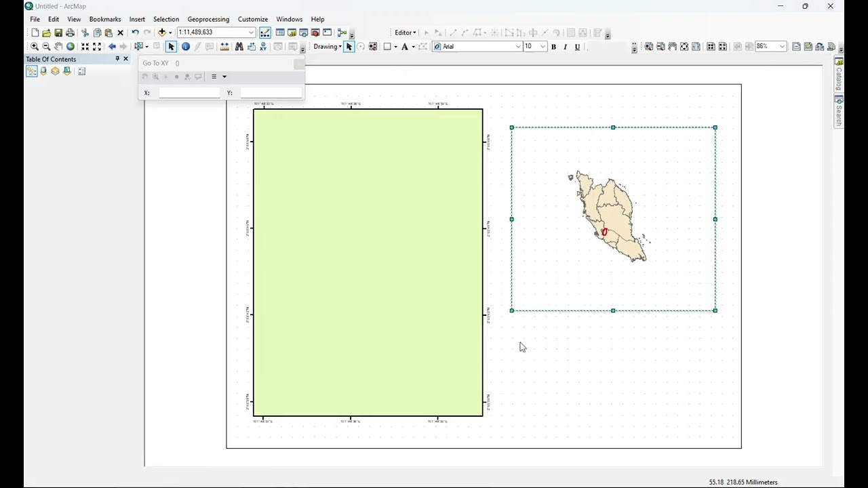Expand the map scale dropdown
The height and width of the screenshot is (488, 868).
pyautogui.click(x=251, y=33)
